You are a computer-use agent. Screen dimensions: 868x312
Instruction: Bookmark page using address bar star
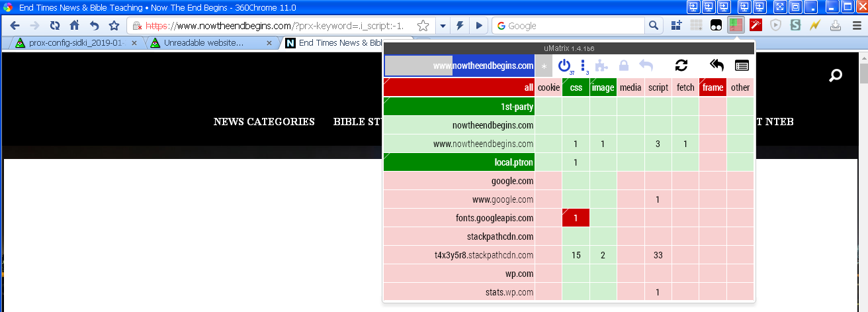point(423,26)
